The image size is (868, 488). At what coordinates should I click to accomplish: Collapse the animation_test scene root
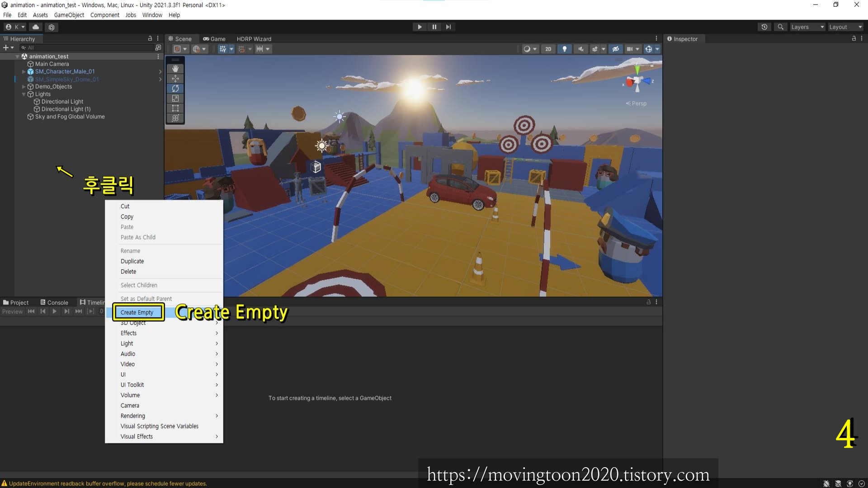tap(18, 56)
